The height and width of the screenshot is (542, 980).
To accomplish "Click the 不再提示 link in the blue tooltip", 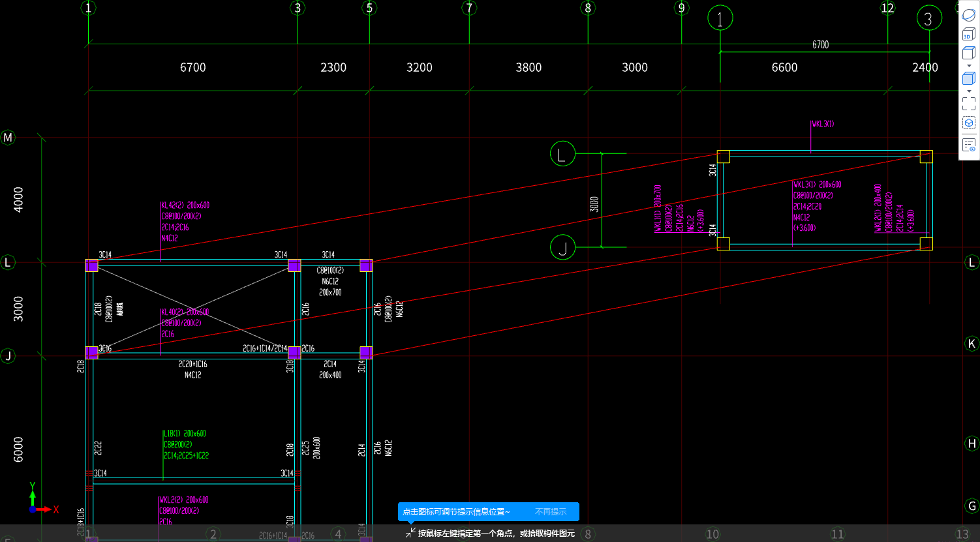I will coord(551,512).
